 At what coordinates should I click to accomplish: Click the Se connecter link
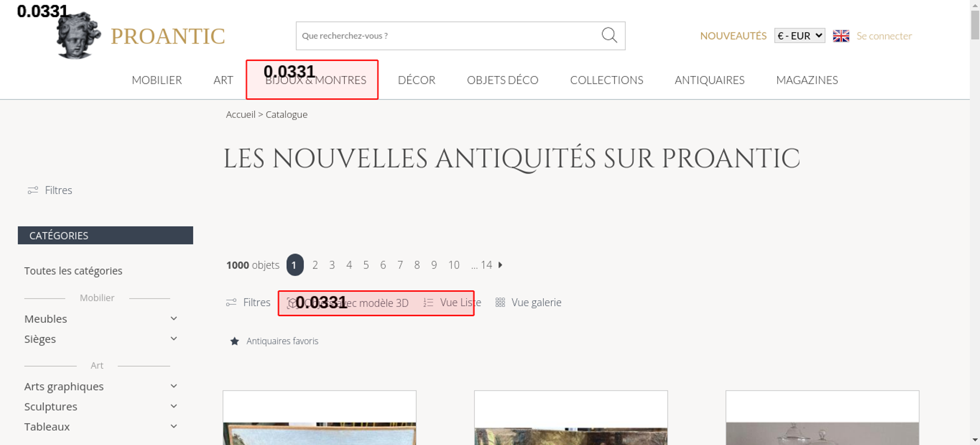883,36
